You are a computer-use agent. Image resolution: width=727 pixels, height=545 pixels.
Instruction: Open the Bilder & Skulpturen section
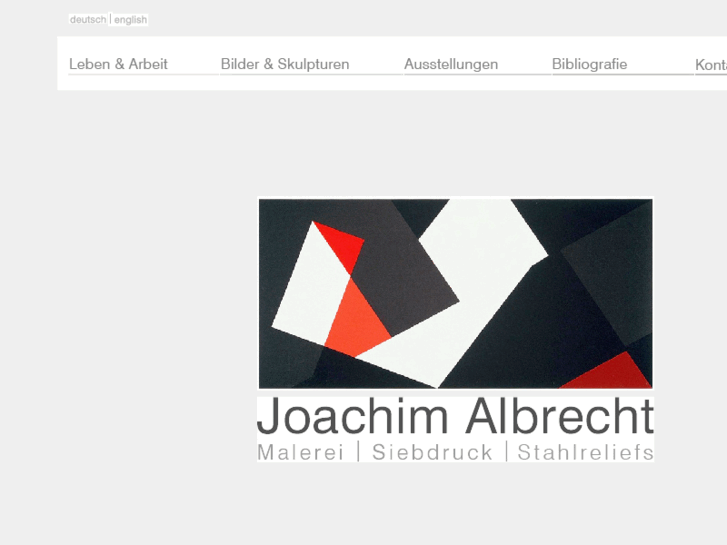[x=285, y=64]
